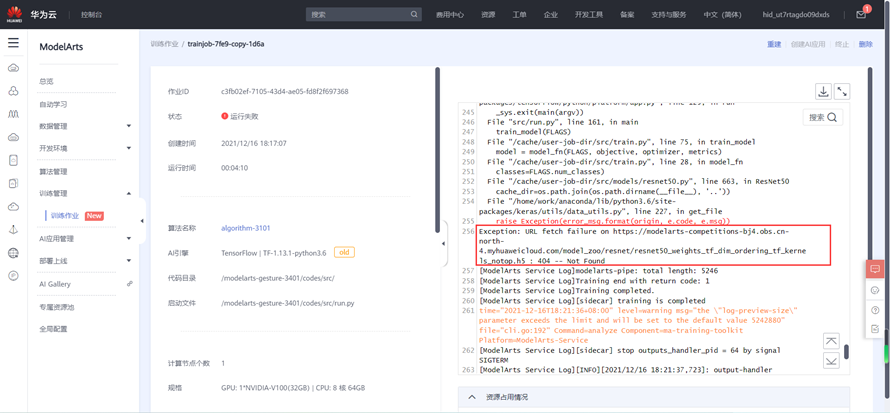This screenshot has height=413, width=890.
Task: Open 工单 in top navigation
Action: (519, 15)
